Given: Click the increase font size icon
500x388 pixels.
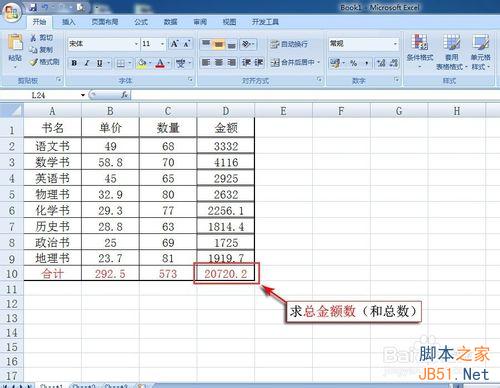Looking at the screenshot, I should (175, 44).
